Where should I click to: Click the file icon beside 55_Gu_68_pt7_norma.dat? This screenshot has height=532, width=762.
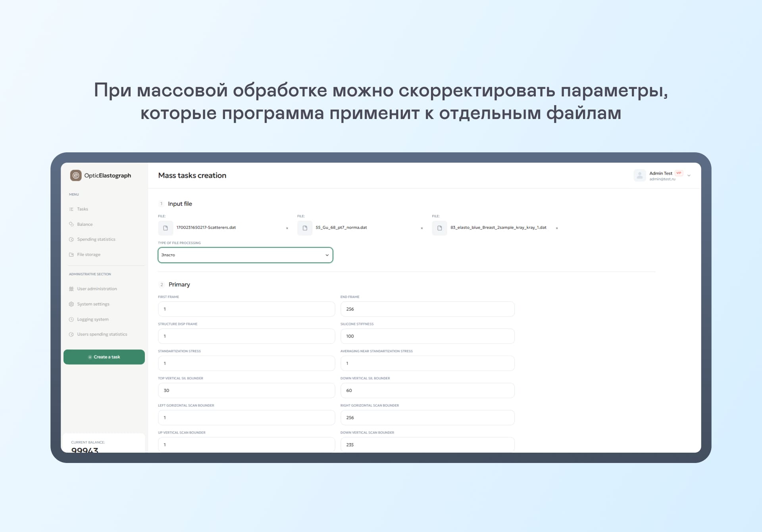pyautogui.click(x=305, y=228)
